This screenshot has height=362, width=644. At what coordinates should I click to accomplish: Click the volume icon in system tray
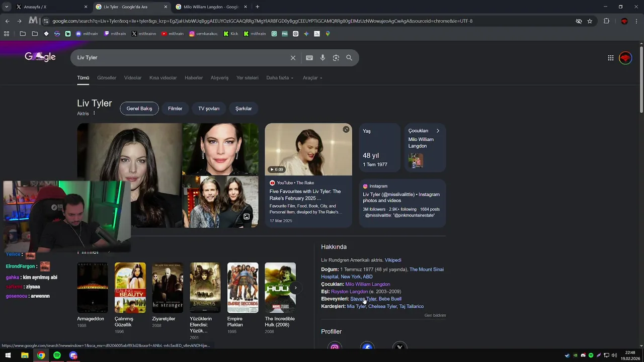[x=614, y=355]
